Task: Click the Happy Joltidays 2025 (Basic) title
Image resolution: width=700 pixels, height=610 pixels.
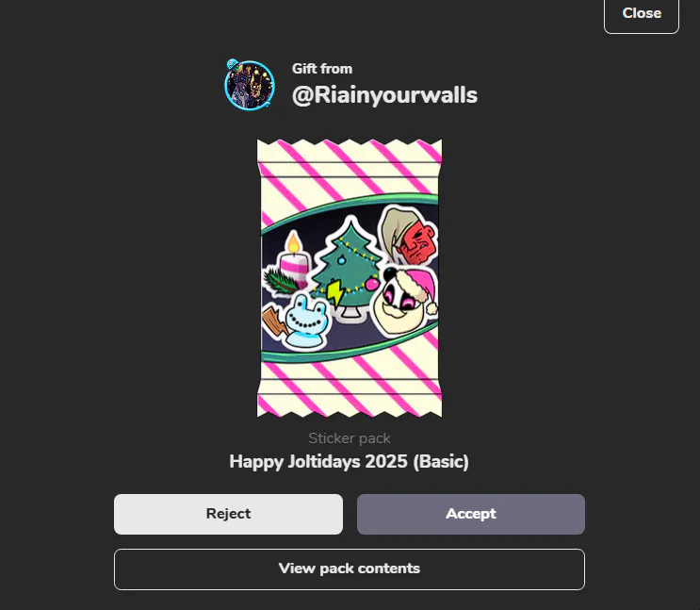Action: (x=350, y=462)
